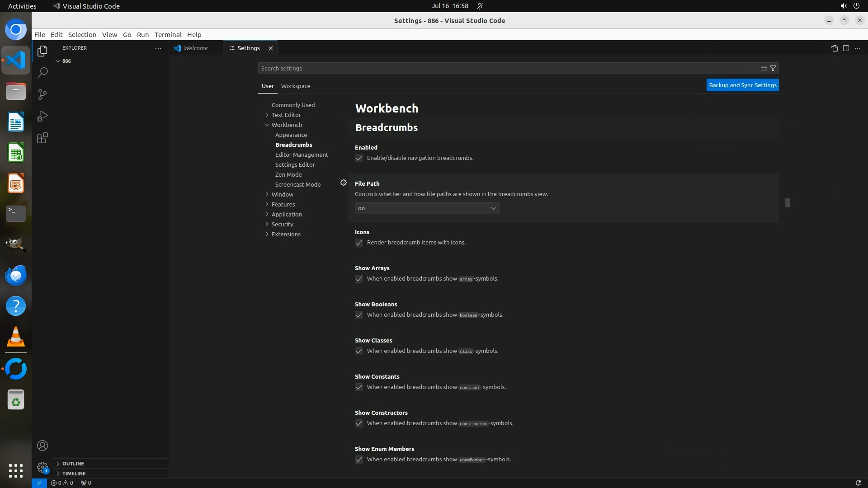Open Run and Debug view icon

pyautogui.click(x=42, y=116)
